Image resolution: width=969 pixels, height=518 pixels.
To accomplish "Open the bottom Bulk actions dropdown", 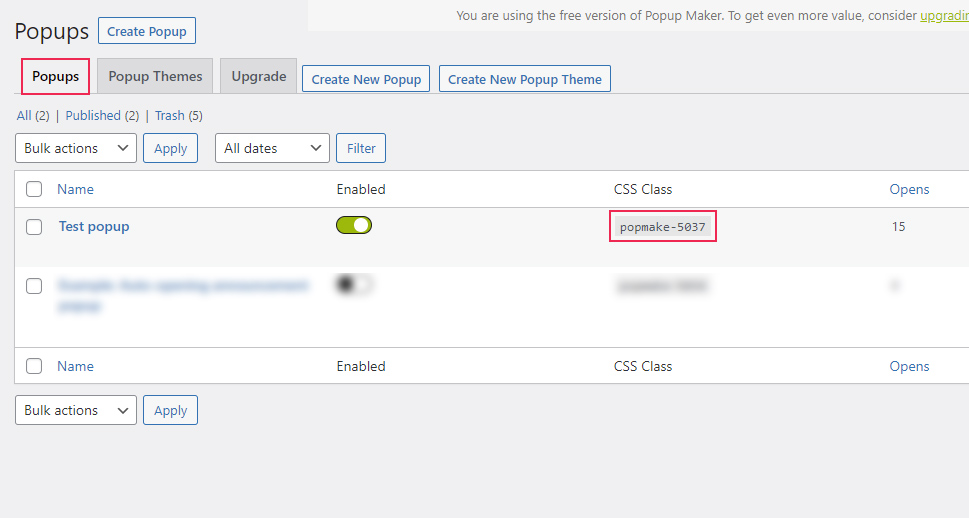I will [x=76, y=410].
